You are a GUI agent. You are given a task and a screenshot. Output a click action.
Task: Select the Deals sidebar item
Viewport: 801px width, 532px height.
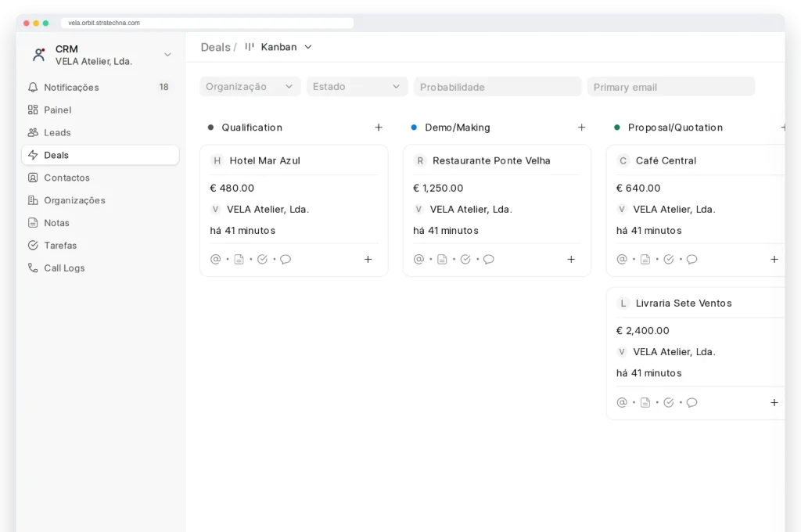point(100,155)
